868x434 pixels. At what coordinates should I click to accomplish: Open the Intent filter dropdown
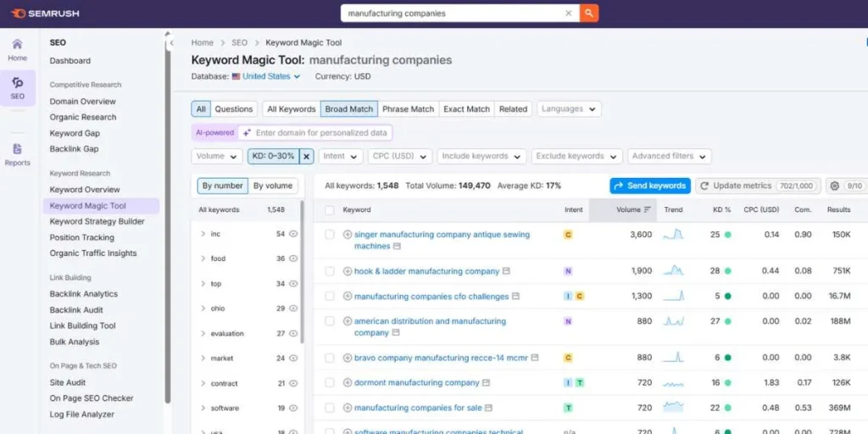(x=341, y=157)
